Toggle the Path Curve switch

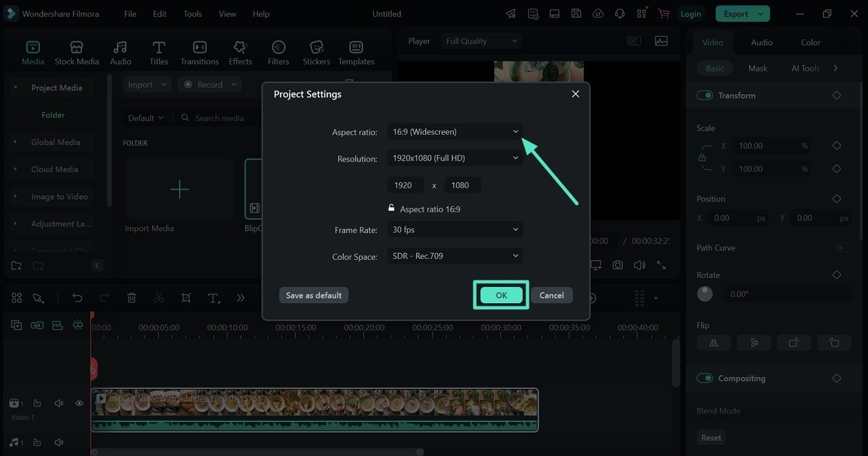tap(843, 248)
